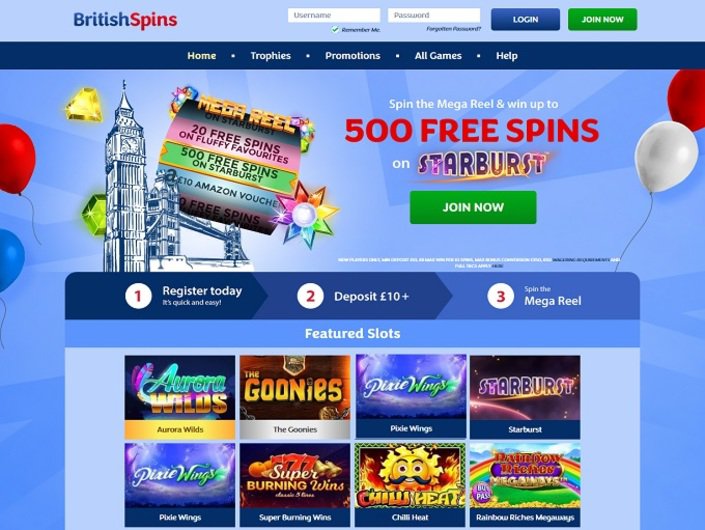The image size is (705, 530).
Task: Click the Starburst logo in the banner
Action: (x=480, y=165)
